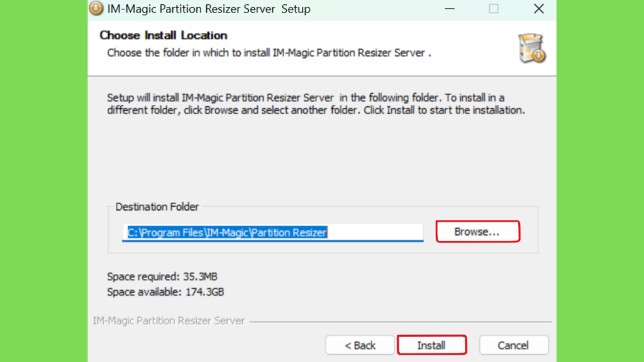Close the IM-Magic Setup window
The height and width of the screenshot is (362, 644).
(x=539, y=9)
